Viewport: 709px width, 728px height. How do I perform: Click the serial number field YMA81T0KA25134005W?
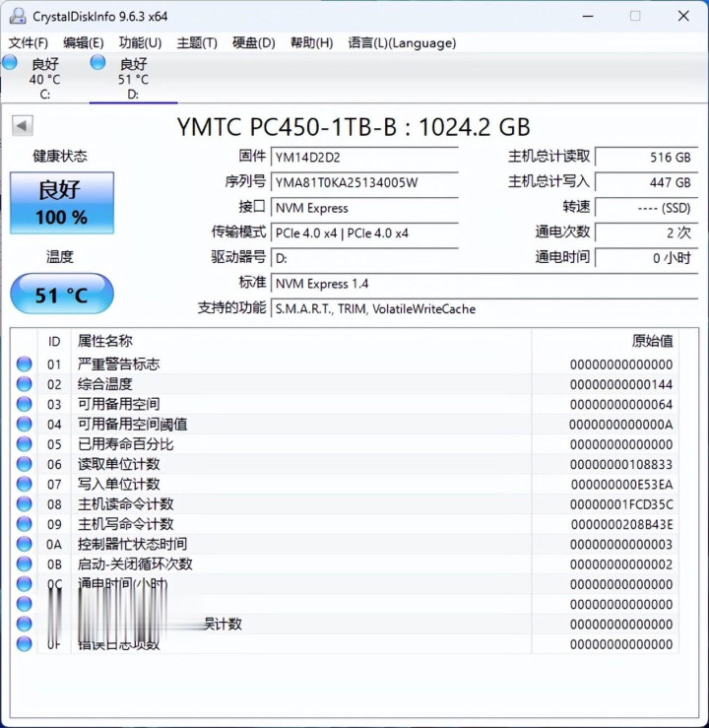point(364,182)
